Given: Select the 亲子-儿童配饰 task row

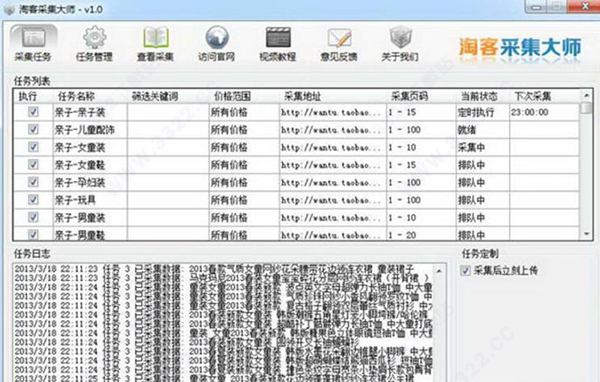Looking at the screenshot, I should tap(296, 130).
